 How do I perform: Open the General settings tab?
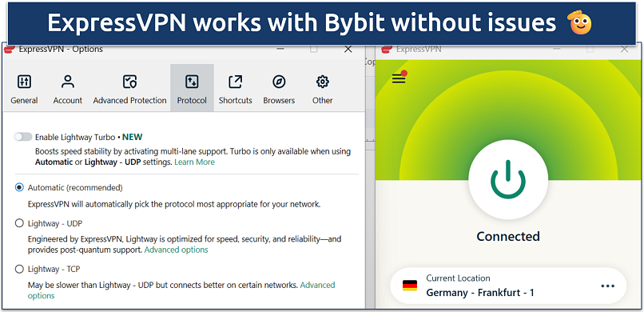pyautogui.click(x=24, y=88)
